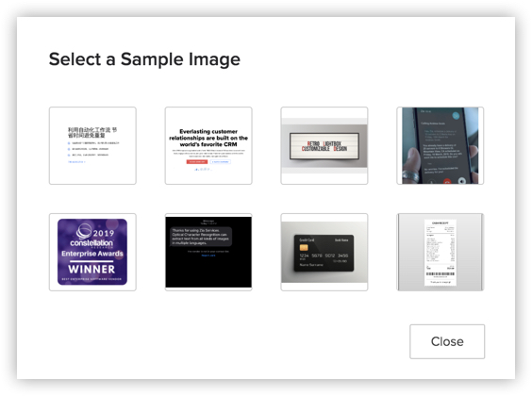This screenshot has width=532, height=396.
Task: Choose the 'Everlasting customer relationships' CRM sample
Action: 208,146
